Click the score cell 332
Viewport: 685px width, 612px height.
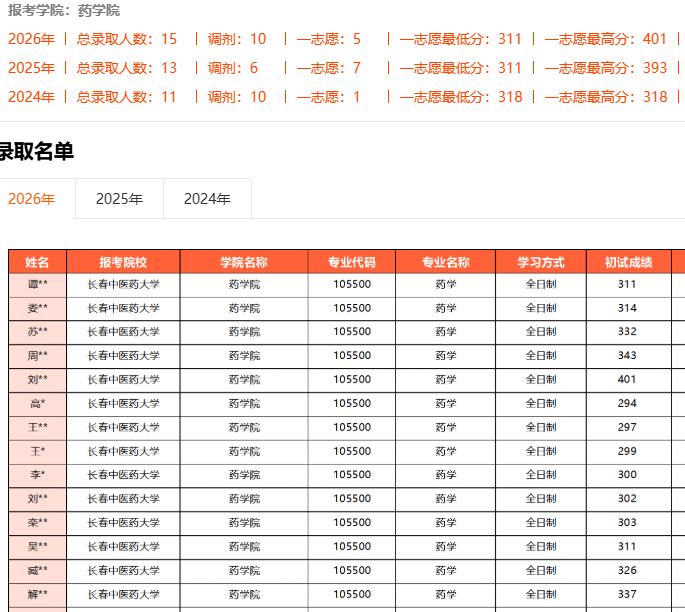coord(627,331)
